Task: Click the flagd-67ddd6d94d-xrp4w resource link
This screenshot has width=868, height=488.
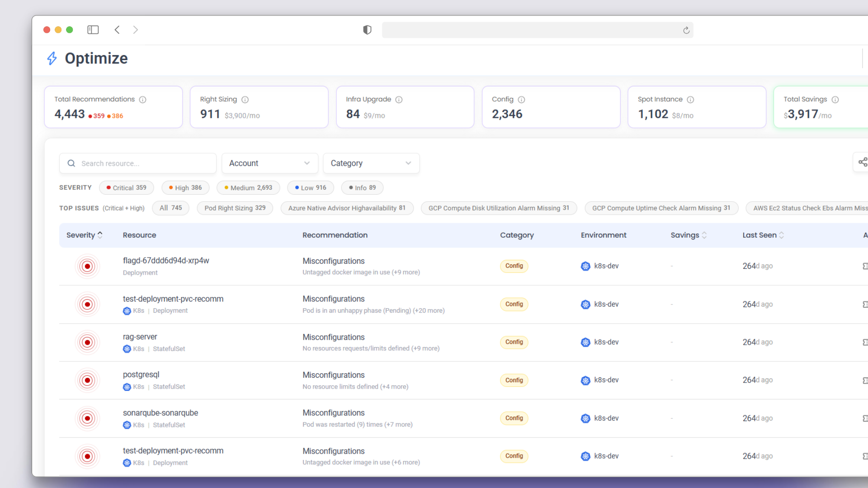Action: click(x=165, y=261)
